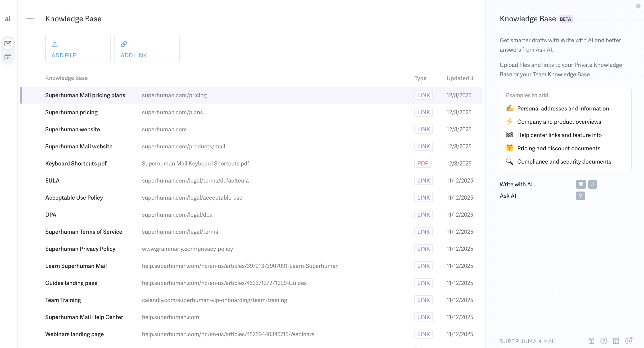Click calendly.com team-training URL

tap(214, 300)
